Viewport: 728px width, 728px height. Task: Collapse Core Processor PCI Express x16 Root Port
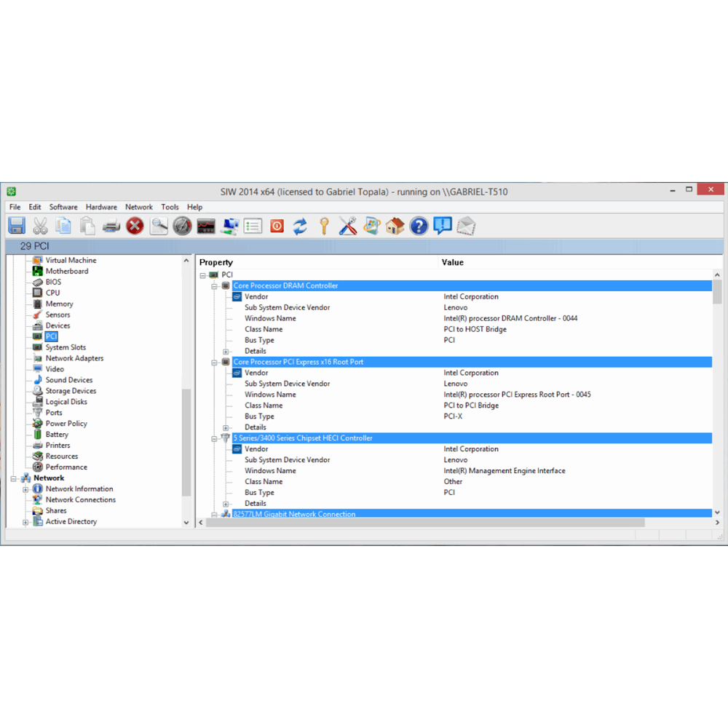(x=214, y=362)
